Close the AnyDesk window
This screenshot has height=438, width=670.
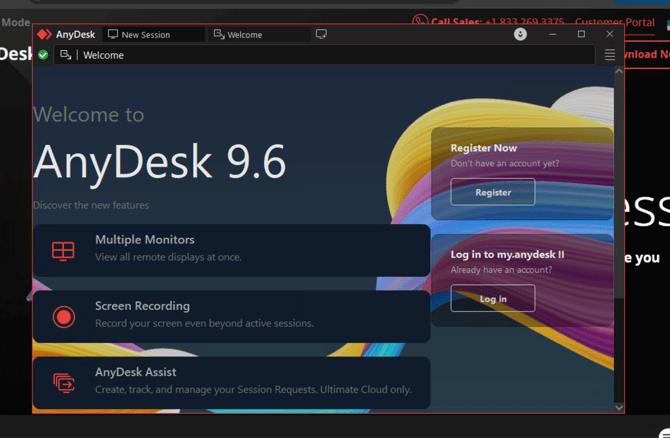pos(610,34)
